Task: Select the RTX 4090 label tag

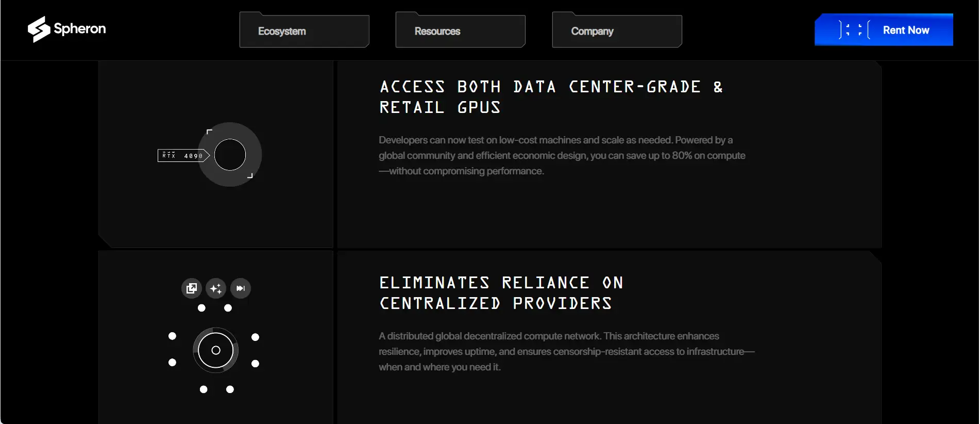Action: pos(182,155)
